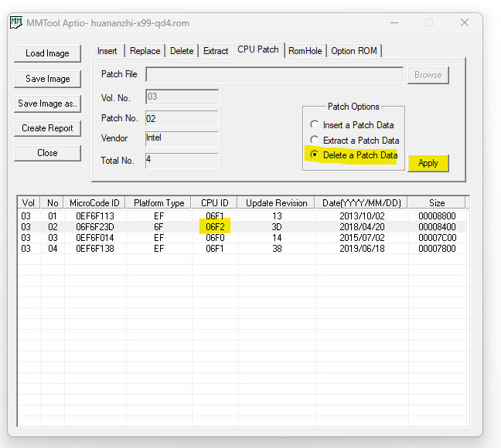The width and height of the screenshot is (501, 448).
Task: Click Save Image as.. button
Action: [x=47, y=104]
